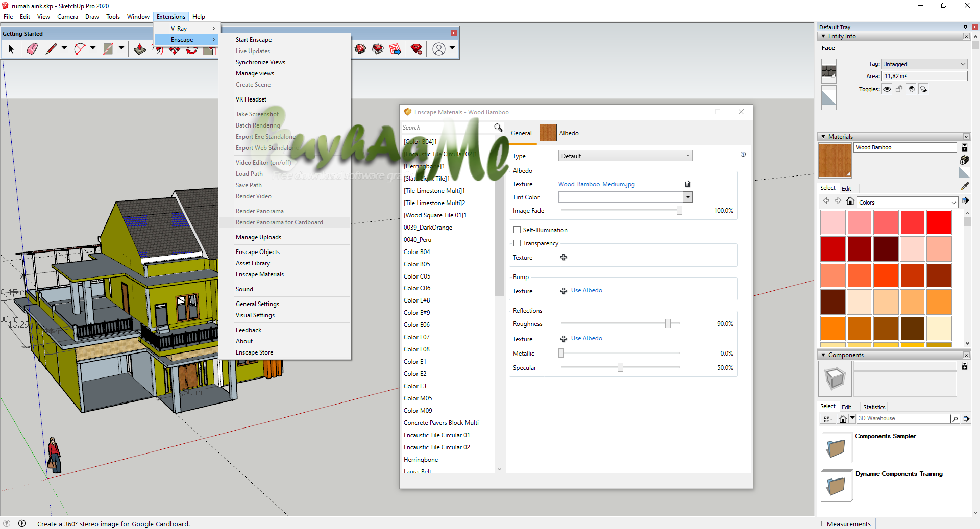Open the Wood_Bamboo_Medium.jpg texture link
This screenshot has width=980, height=529.
click(596, 184)
